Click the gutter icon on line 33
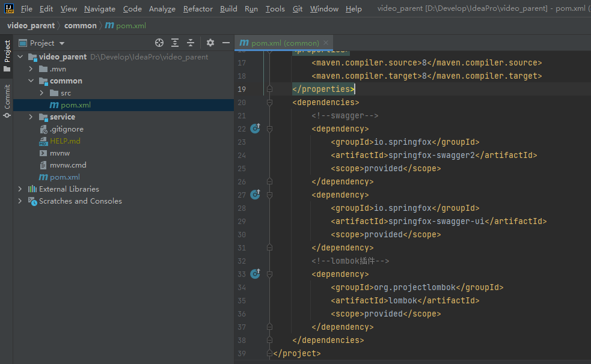591x364 pixels. 255,274
